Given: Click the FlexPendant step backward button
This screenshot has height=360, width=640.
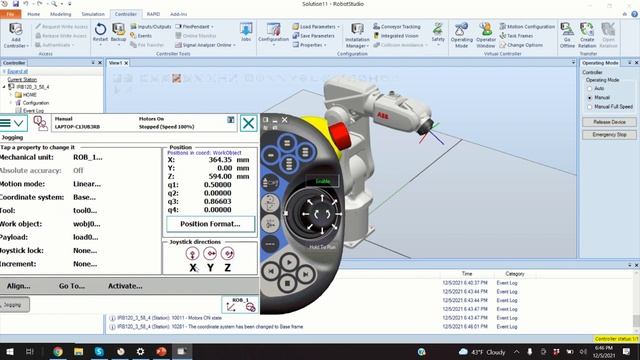Looking at the screenshot, I should [271, 271].
